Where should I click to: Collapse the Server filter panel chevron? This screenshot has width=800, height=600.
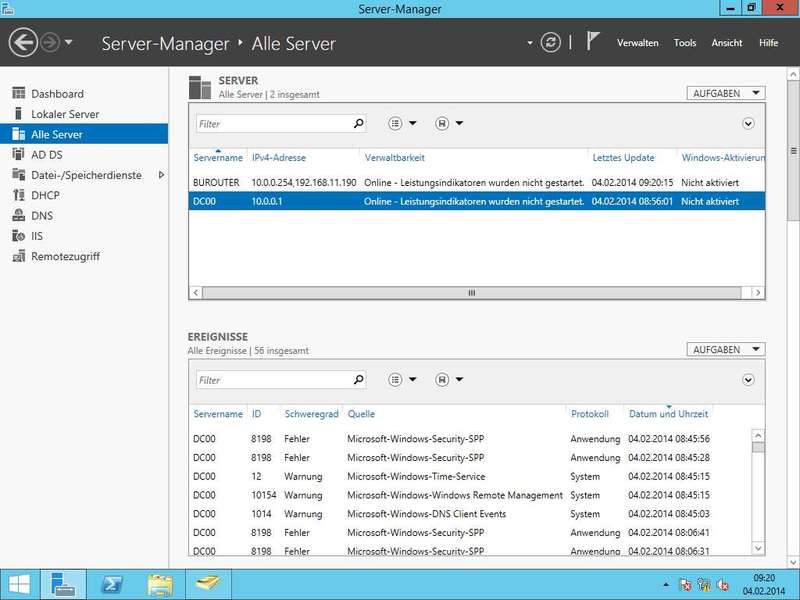click(x=748, y=124)
